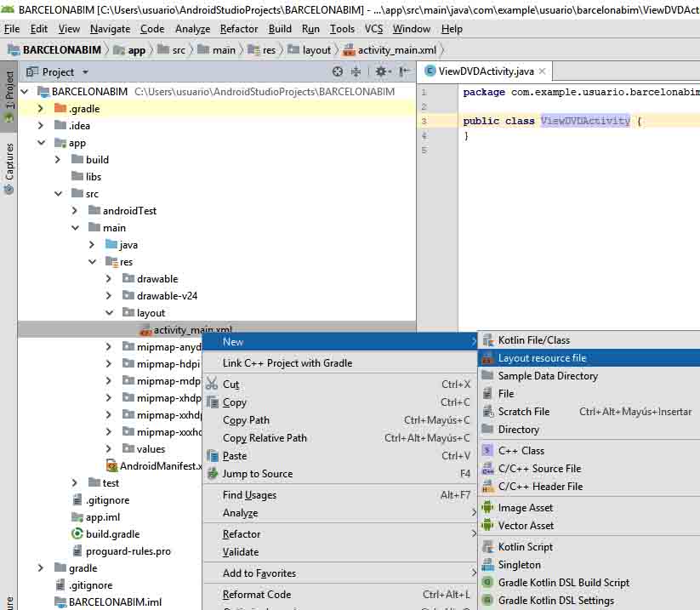The width and height of the screenshot is (700, 610).
Task: Expand the .gradle folder arrow
Action: coord(41,109)
